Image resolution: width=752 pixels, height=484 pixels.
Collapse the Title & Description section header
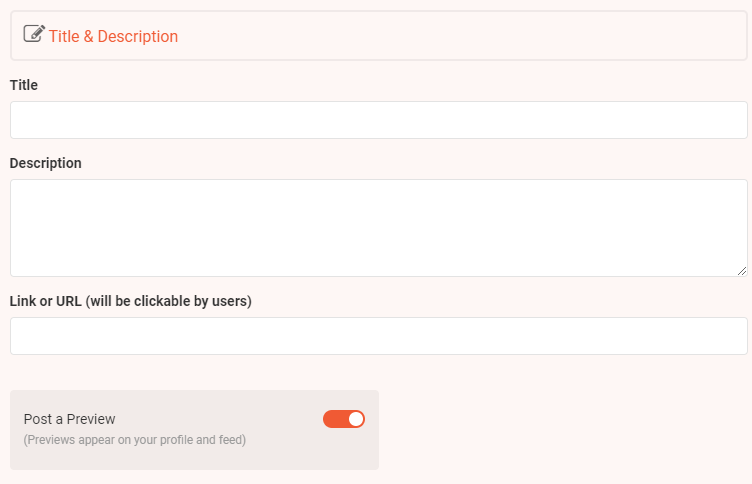click(600, 36)
